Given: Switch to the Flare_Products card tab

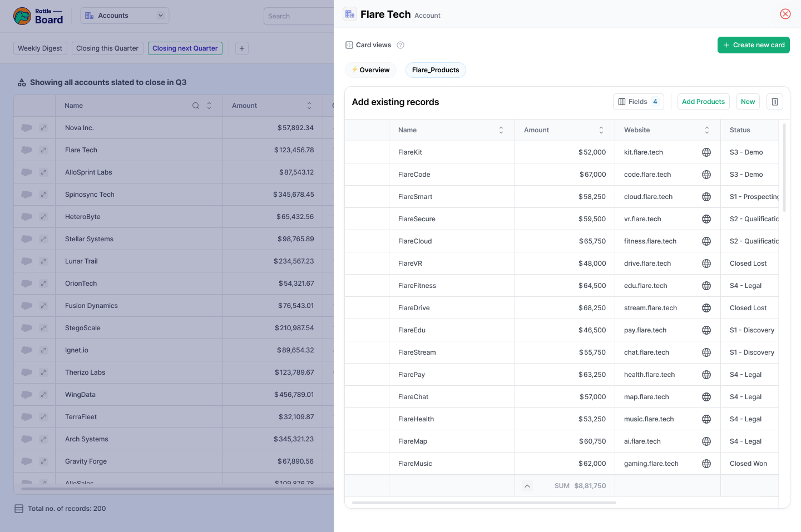Looking at the screenshot, I should pos(436,70).
